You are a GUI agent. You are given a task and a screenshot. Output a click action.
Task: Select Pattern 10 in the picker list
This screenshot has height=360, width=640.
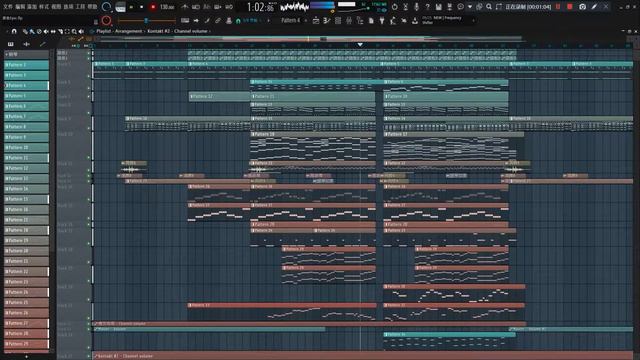click(x=27, y=148)
